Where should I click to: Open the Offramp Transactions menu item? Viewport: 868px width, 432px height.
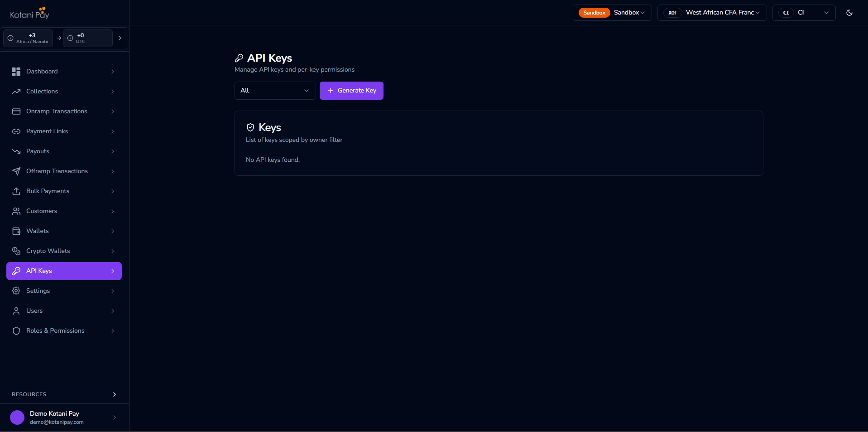(64, 171)
